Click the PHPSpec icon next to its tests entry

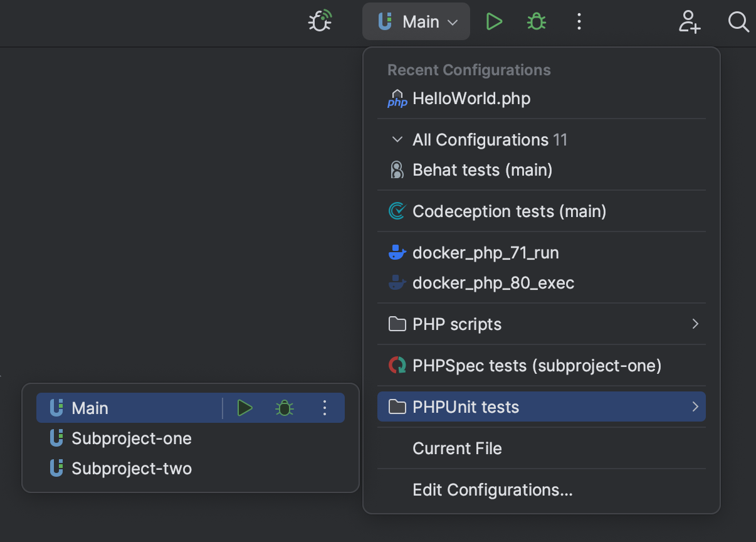(397, 365)
